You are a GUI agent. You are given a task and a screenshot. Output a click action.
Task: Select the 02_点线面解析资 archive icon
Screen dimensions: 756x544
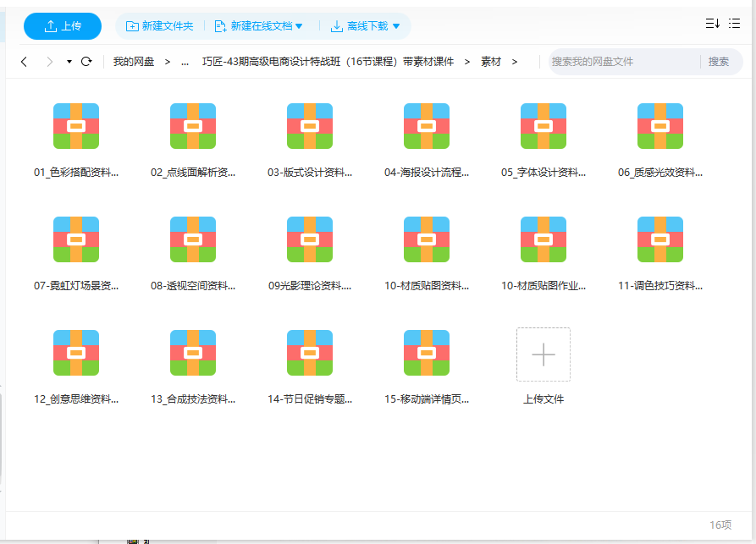click(193, 126)
